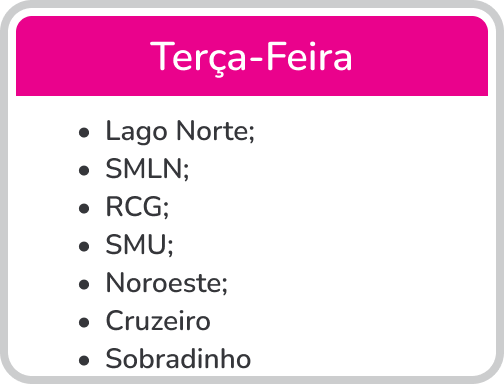The image size is (504, 384).
Task: Click the semicolon after RCG
Action: [x=166, y=210]
